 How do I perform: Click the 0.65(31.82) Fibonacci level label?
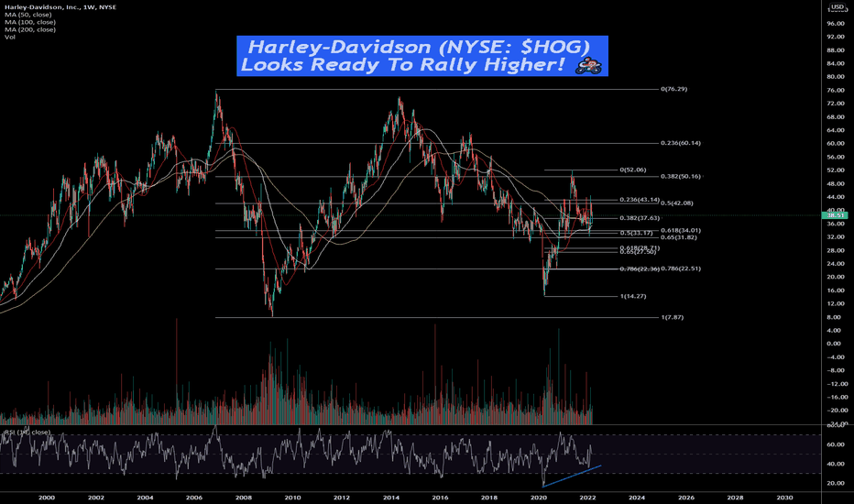[679, 237]
